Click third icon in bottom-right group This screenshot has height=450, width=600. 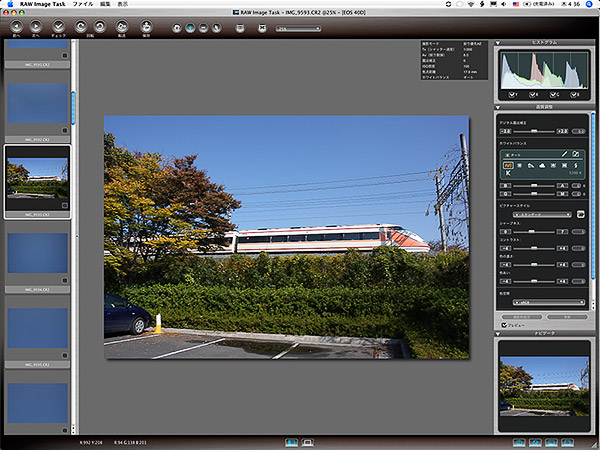[551, 443]
